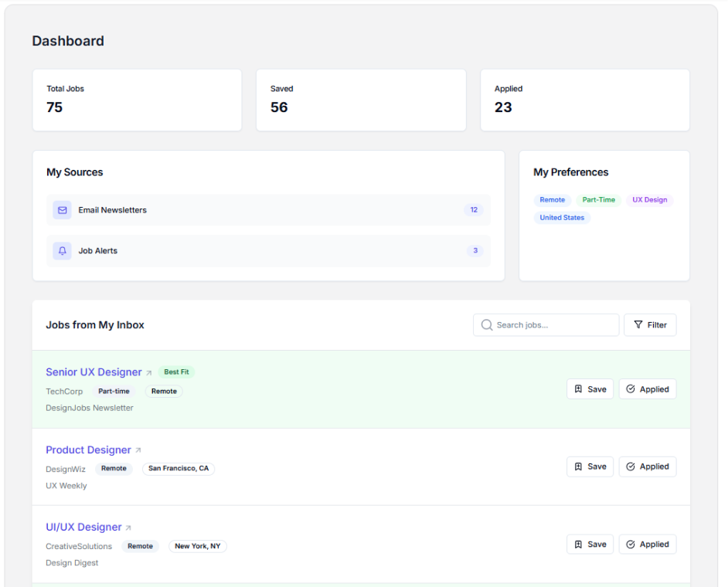Viewport: 728px width, 587px height.
Task: Click the DesignJobs Newsletter source text
Action: point(90,408)
